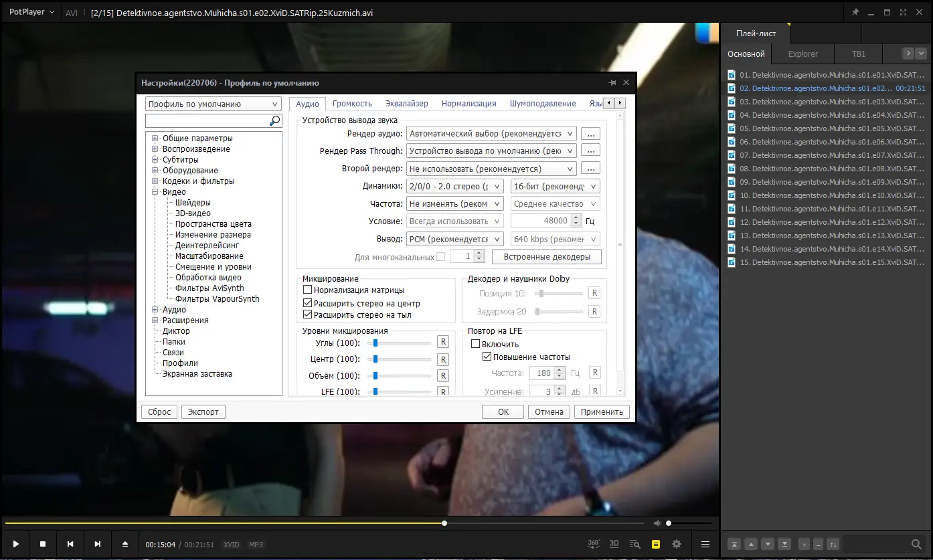Screen dimensions: 933x560
Task: Expand the Субтитры tree node
Action: (x=155, y=160)
